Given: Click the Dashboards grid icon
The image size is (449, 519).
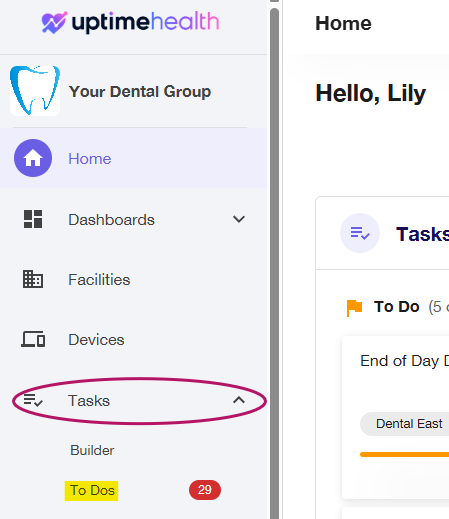Looking at the screenshot, I should point(33,219).
